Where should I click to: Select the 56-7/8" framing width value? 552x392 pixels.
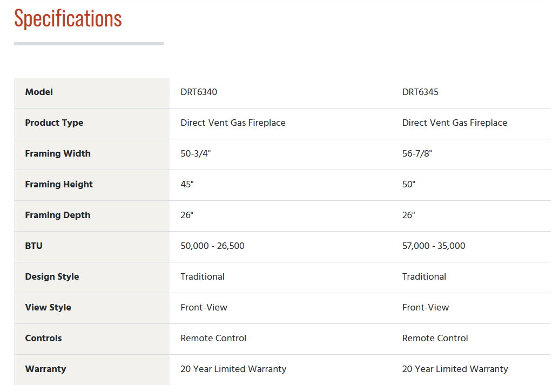(417, 154)
